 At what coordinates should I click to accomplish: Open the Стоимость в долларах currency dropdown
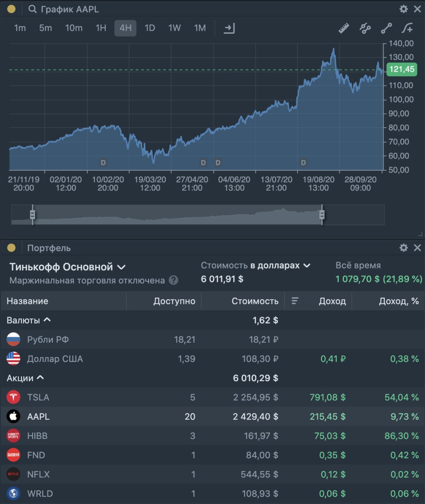(x=256, y=265)
